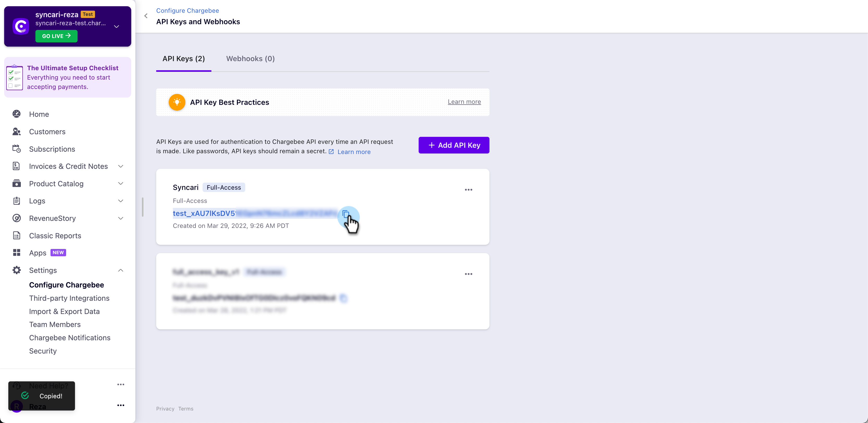
Task: Click the Logs clipboard icon
Action: pos(16,201)
